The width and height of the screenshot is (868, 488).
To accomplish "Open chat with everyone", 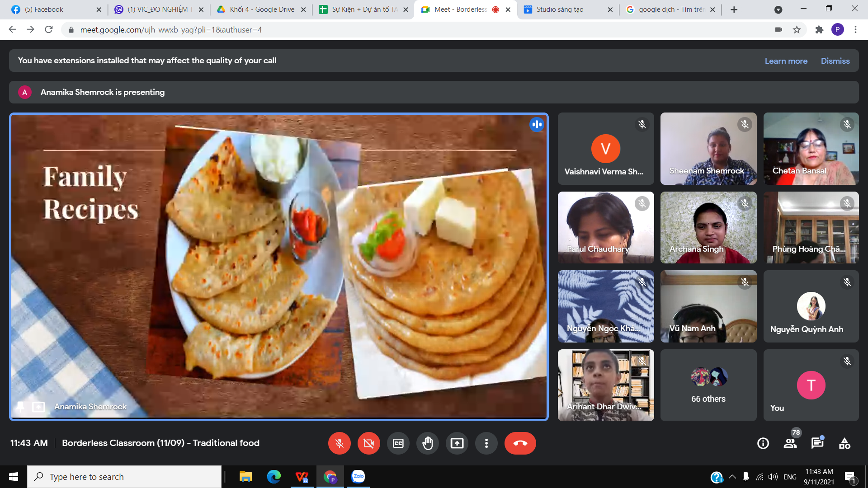I will (817, 443).
